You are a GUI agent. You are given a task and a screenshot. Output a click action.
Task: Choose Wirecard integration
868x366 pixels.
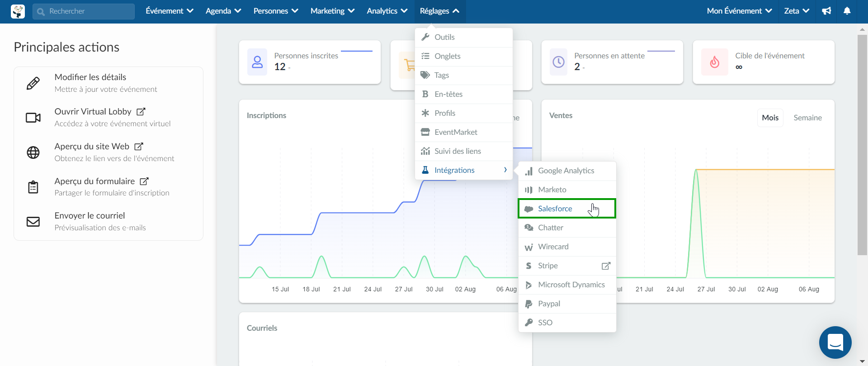tap(567, 247)
